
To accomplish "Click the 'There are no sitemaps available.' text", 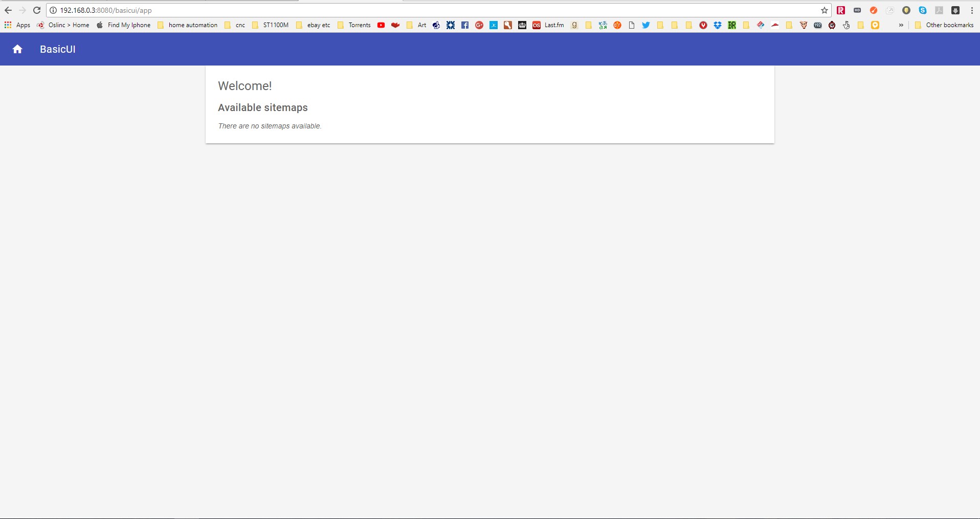I will pyautogui.click(x=270, y=126).
